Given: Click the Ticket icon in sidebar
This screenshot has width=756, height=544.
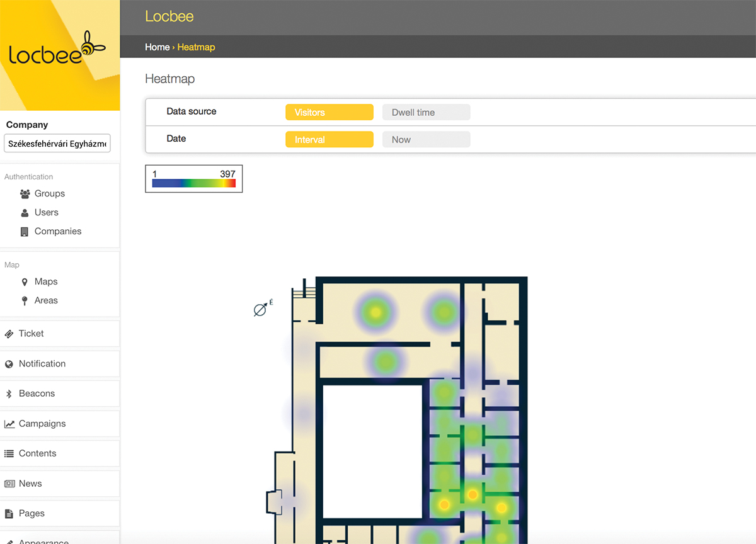Looking at the screenshot, I should pyautogui.click(x=9, y=334).
